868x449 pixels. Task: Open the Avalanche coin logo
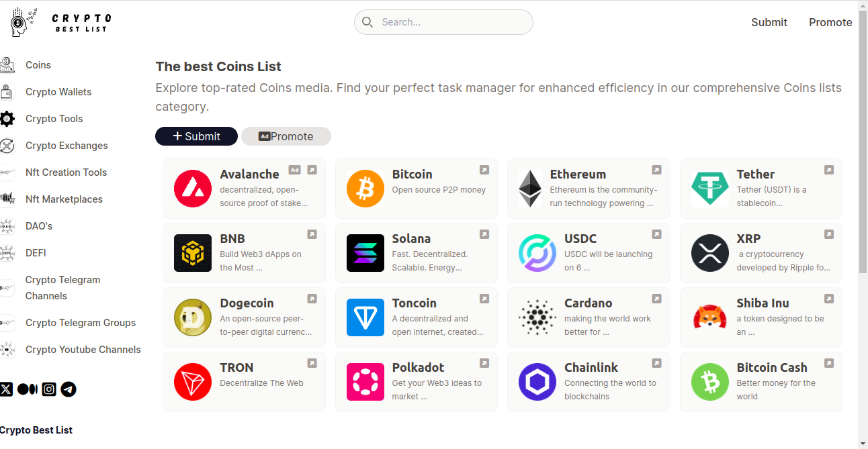click(x=193, y=189)
